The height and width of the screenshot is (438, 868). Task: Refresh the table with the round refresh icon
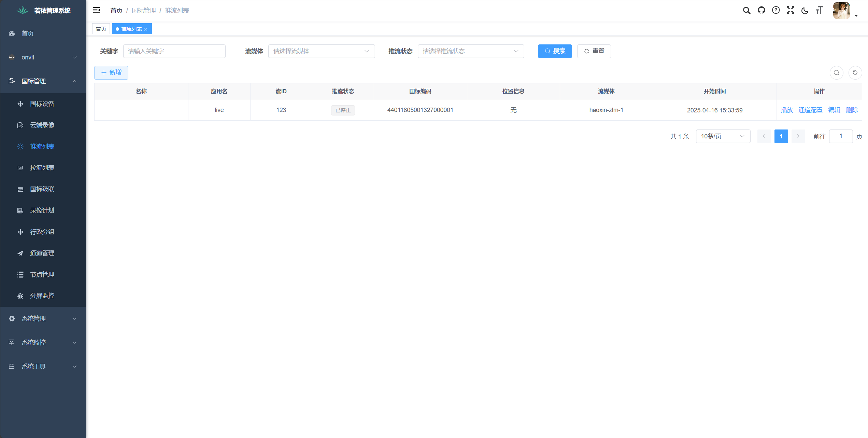855,72
